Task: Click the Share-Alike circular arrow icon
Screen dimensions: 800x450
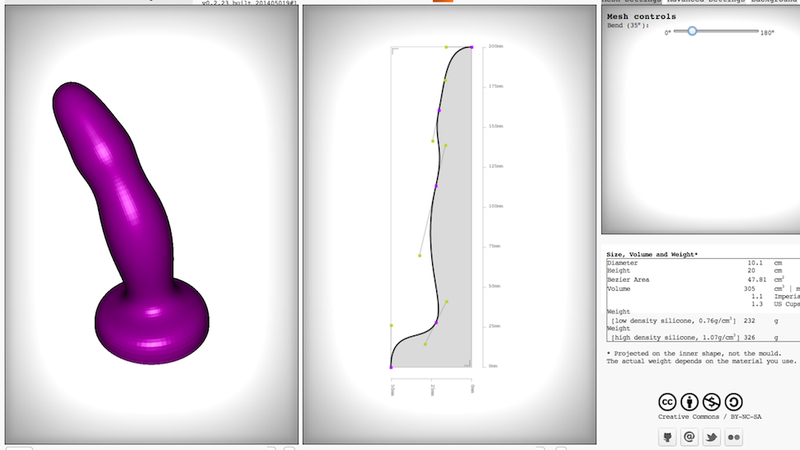Action: pos(733,402)
